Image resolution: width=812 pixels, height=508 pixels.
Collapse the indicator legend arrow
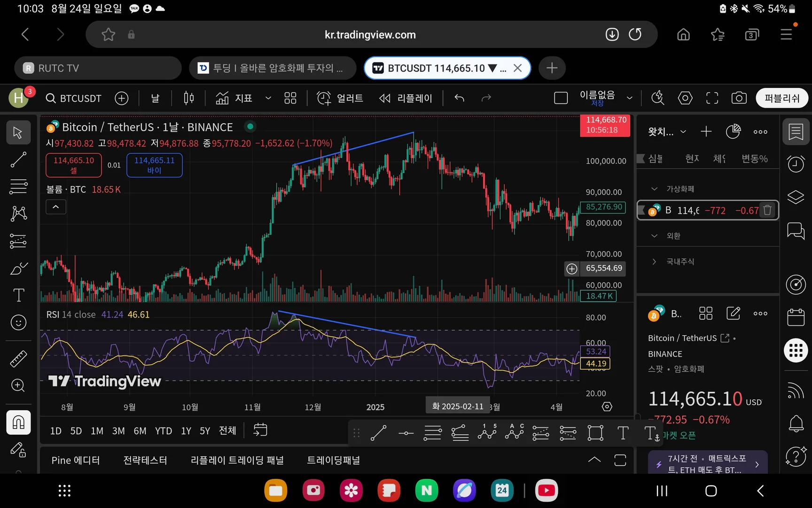56,207
